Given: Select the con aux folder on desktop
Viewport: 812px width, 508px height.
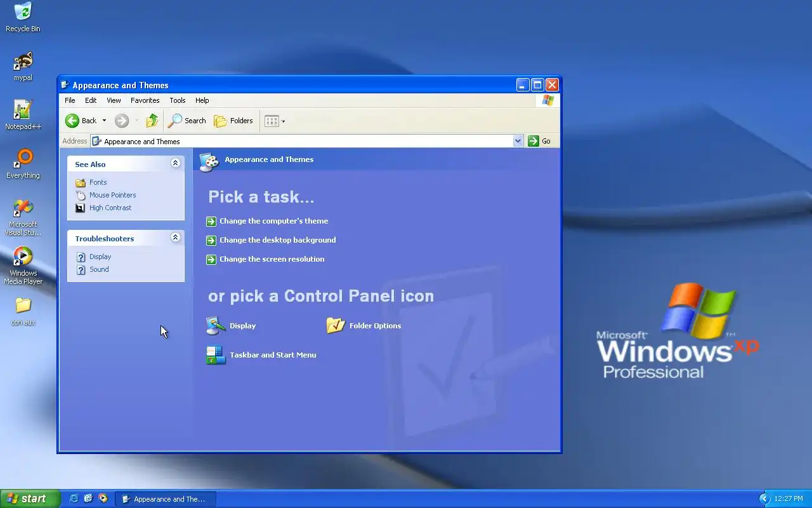Looking at the screenshot, I should coord(23,311).
